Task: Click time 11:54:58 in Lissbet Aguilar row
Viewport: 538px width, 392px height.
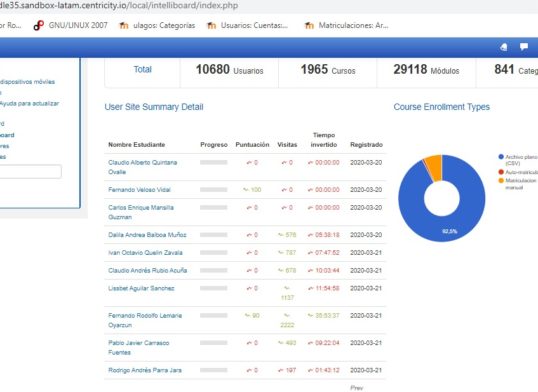Action: 327,288
